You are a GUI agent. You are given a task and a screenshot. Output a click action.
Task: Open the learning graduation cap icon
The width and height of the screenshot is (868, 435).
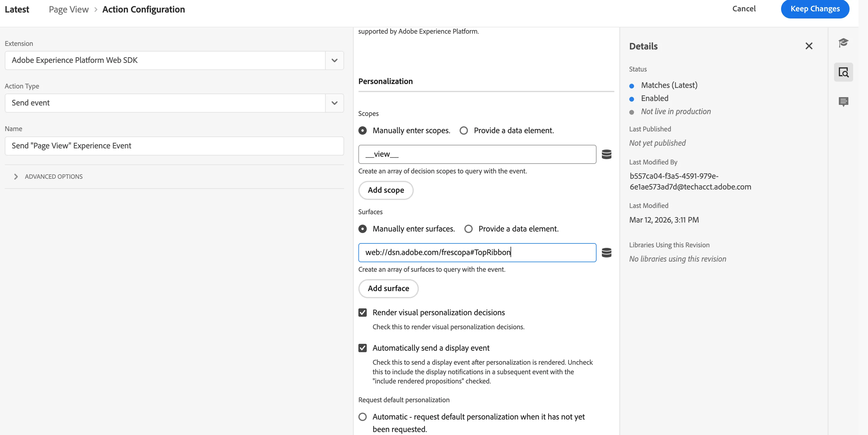click(x=843, y=43)
